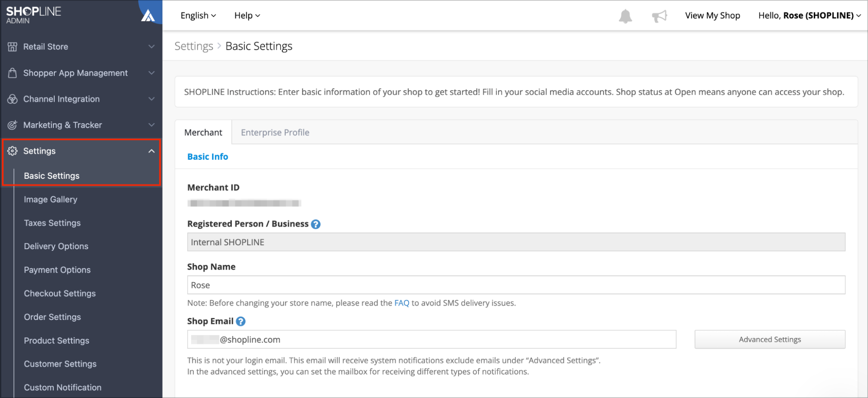Screen dimensions: 868x398
Task: Open the Help dropdown menu
Action: (247, 16)
